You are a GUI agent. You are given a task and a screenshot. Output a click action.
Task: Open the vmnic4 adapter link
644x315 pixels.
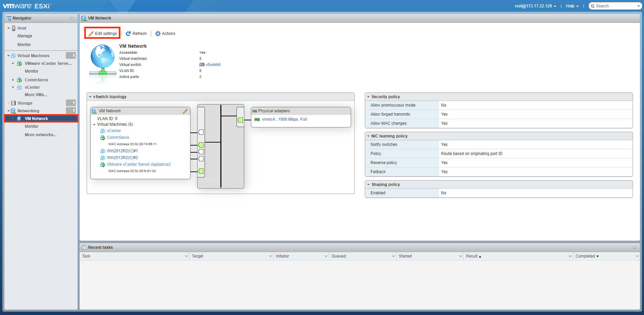284,119
